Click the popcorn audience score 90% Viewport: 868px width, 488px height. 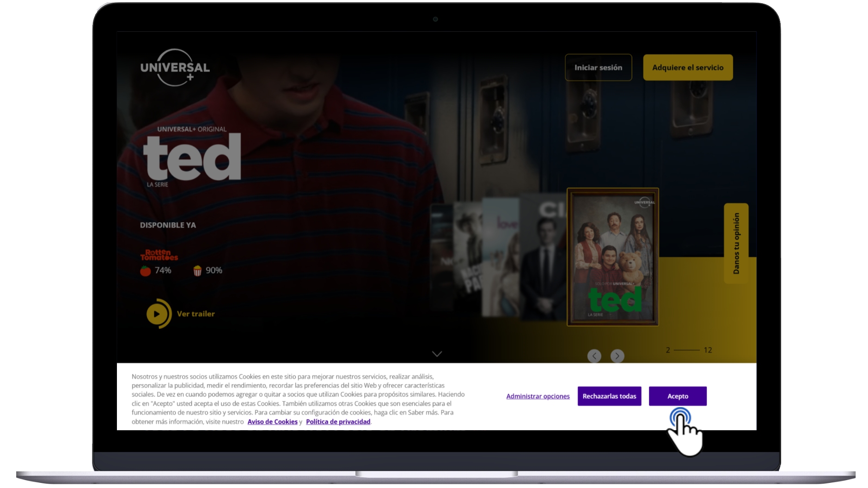(208, 270)
